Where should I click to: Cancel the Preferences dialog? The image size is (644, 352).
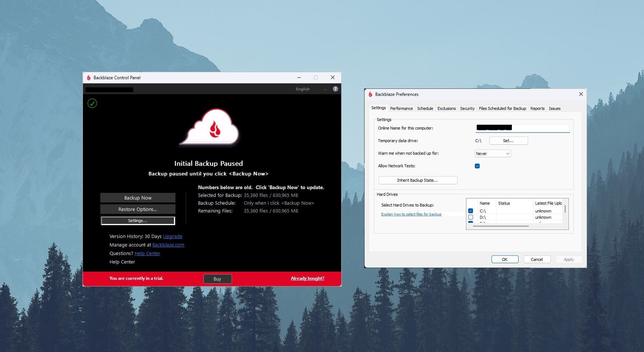[537, 259]
